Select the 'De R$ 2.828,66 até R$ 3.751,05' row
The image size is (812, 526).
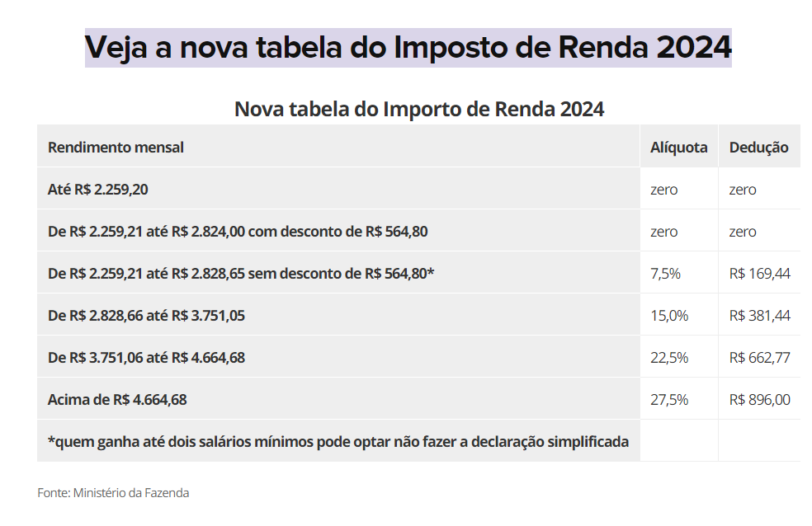tap(146, 316)
